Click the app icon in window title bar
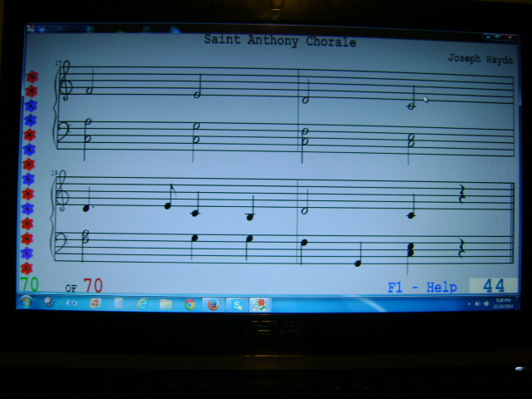Screen dimensions: 532x399 pyautogui.click(x=32, y=27)
